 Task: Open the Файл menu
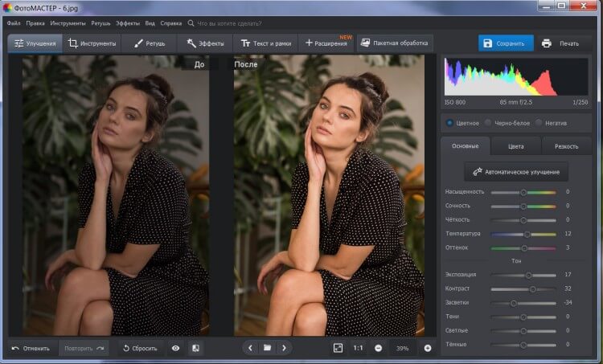14,24
